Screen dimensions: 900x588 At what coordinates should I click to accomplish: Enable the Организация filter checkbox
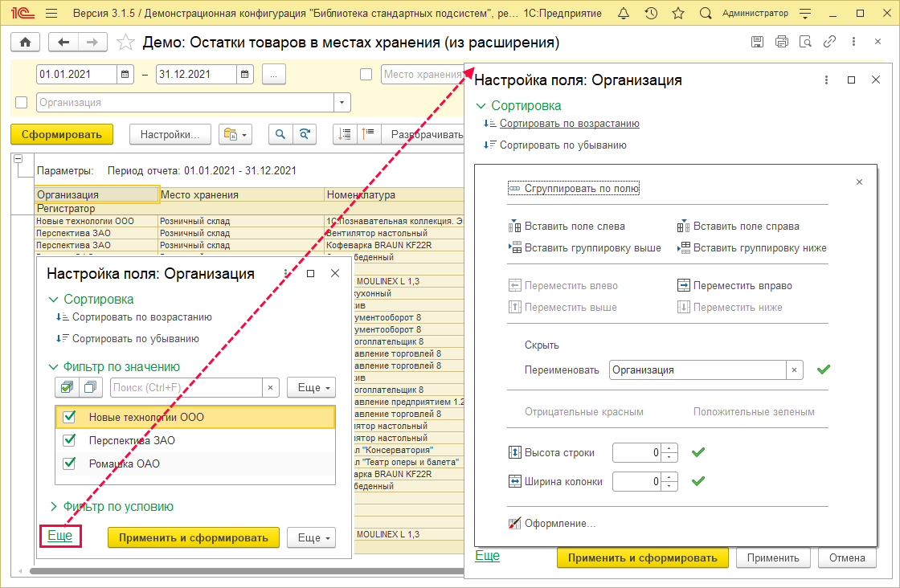pos(21,103)
